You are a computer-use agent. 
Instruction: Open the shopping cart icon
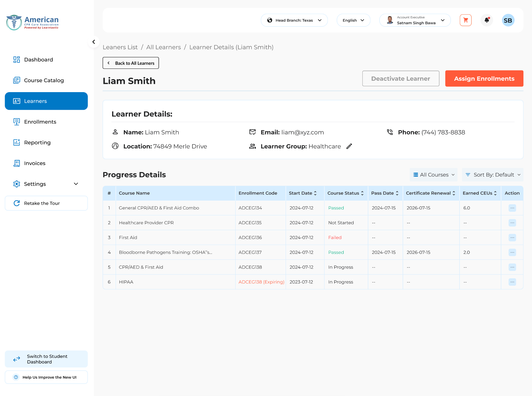(465, 20)
